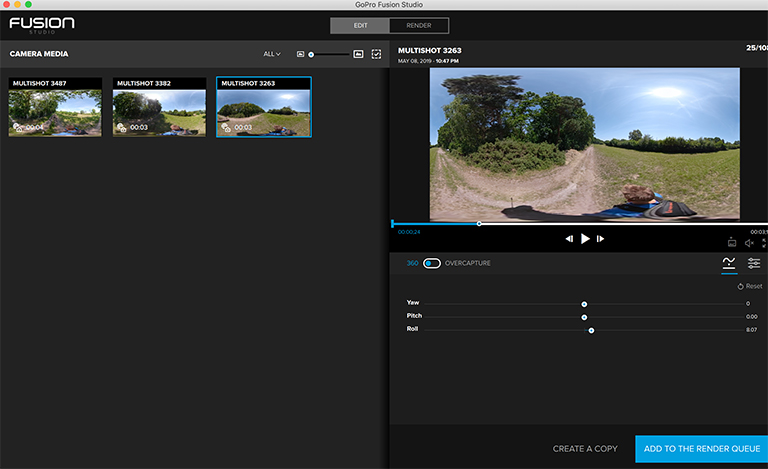Click the Yaw value 0
This screenshot has width=768, height=469.
pyautogui.click(x=748, y=304)
